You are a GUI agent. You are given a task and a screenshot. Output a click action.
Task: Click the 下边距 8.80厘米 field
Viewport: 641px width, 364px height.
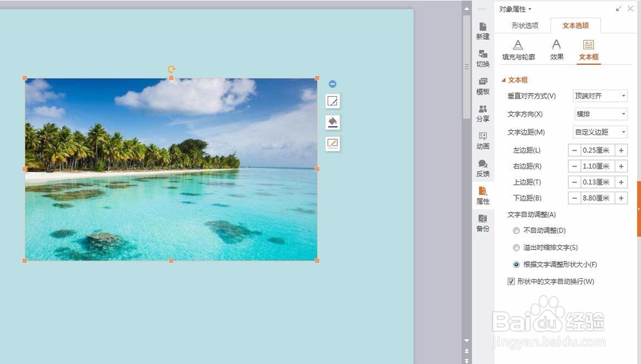597,198
